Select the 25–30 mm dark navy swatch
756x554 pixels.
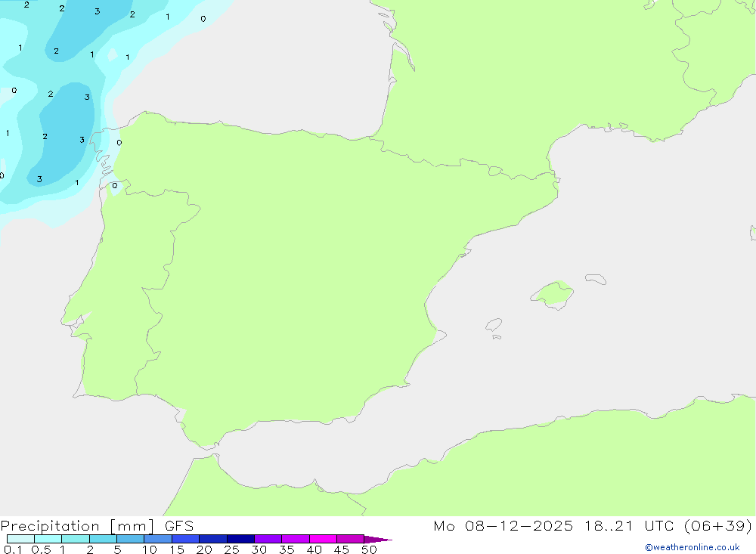pyautogui.click(x=240, y=539)
